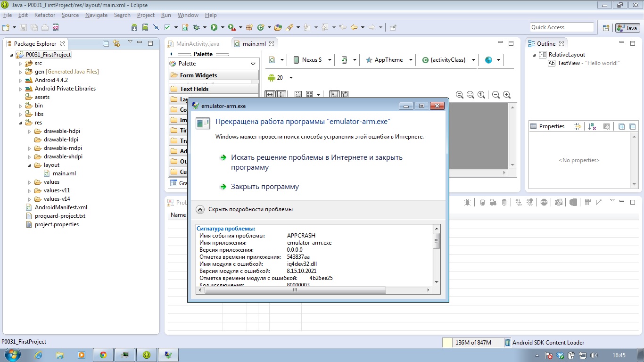Toggle fill width layout button
The width and height of the screenshot is (644, 362).
pyautogui.click(x=270, y=94)
